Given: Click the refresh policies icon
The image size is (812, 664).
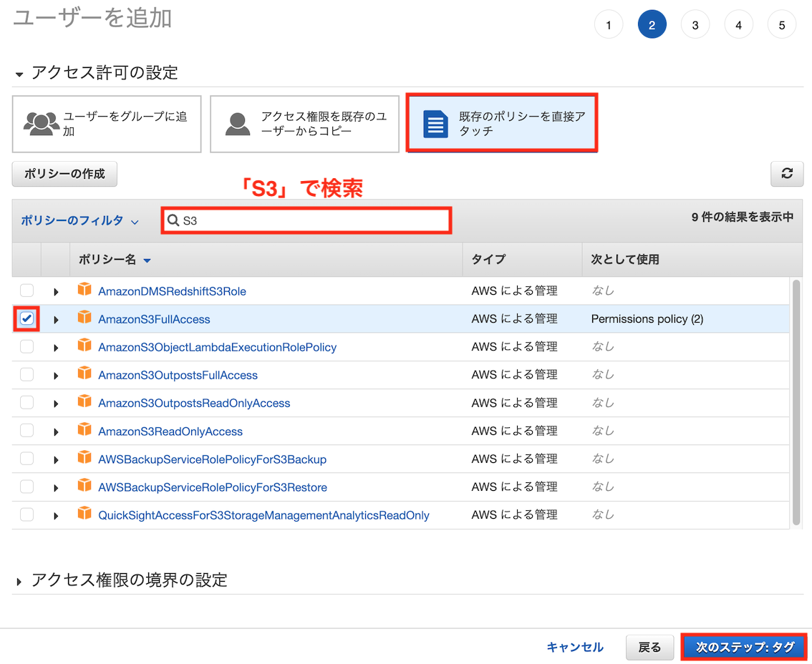Looking at the screenshot, I should (x=786, y=174).
